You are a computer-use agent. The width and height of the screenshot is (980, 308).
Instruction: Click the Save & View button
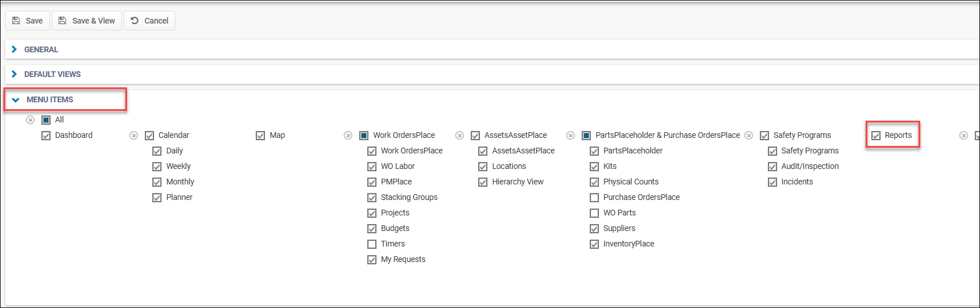pyautogui.click(x=87, y=21)
